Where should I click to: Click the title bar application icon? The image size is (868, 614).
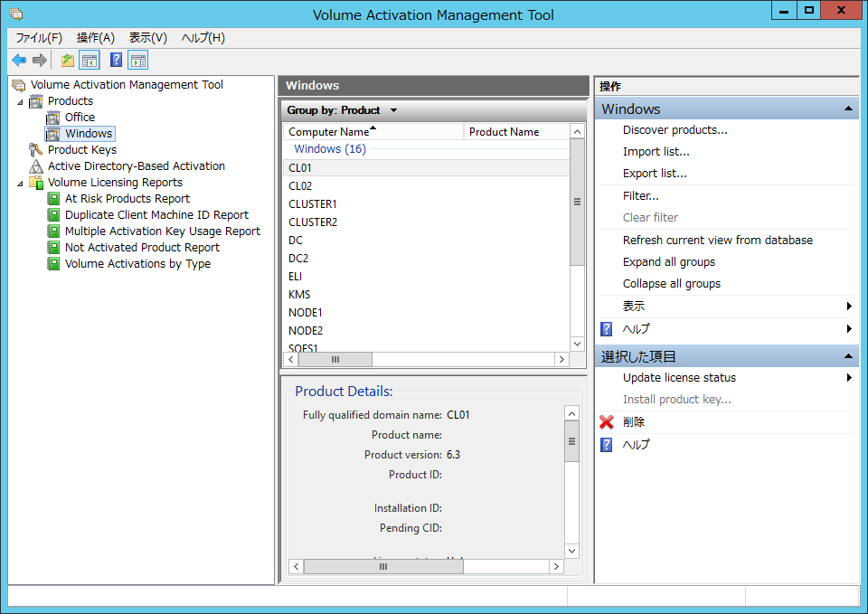point(16,14)
